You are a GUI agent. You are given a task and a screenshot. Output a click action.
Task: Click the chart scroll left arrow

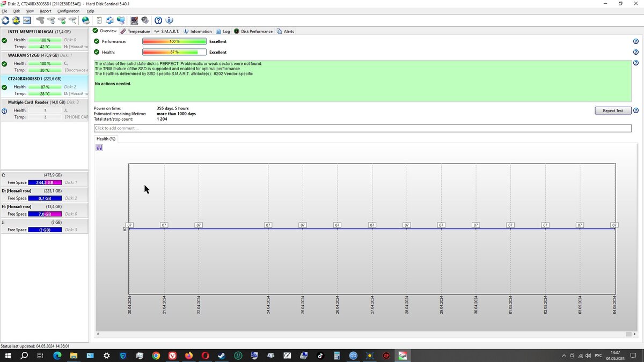98,334
